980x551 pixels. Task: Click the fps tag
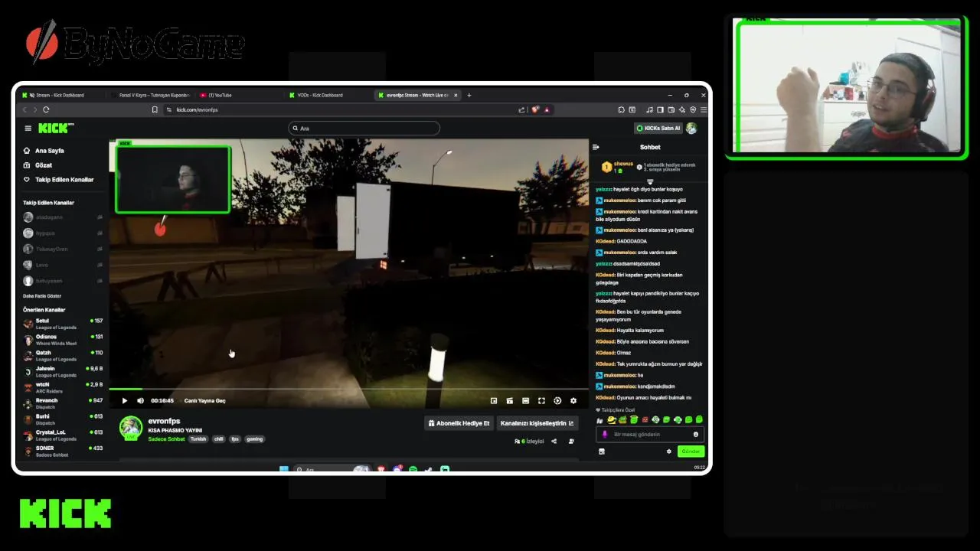click(235, 439)
